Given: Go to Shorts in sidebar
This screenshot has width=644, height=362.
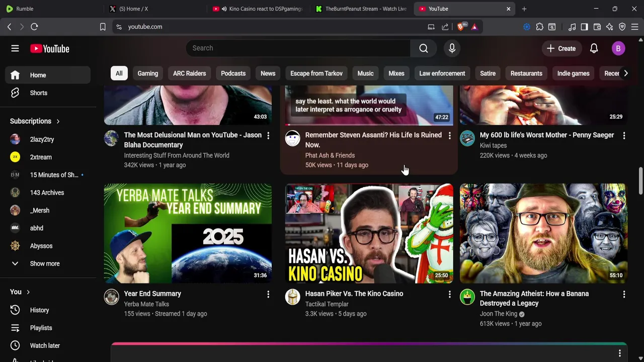Looking at the screenshot, I should pos(48,93).
